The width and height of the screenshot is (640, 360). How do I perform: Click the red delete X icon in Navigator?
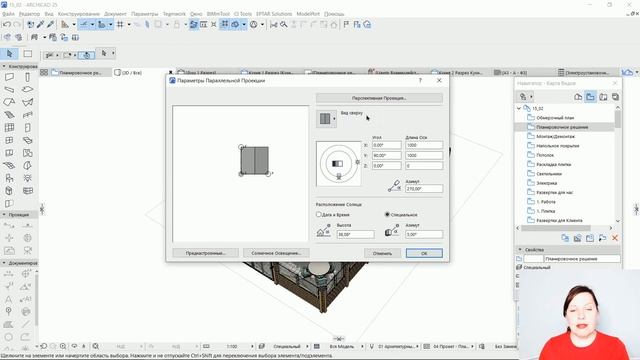point(615,238)
